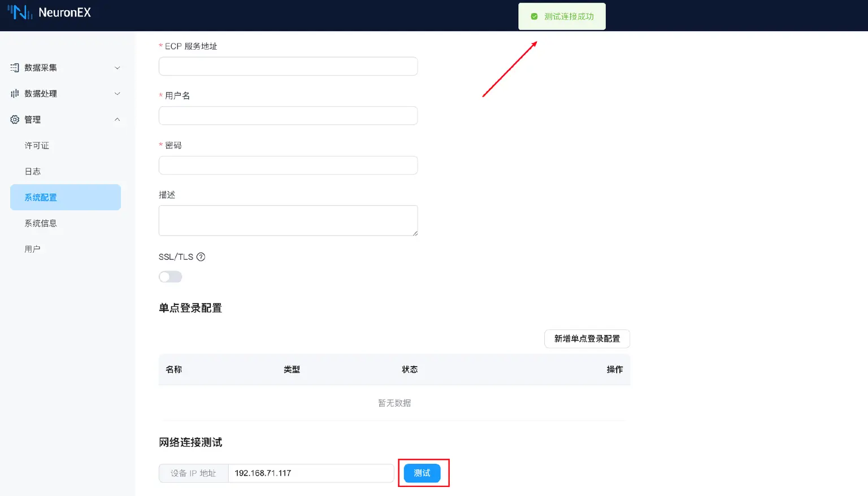The image size is (868, 496).
Task: Click the 管理 gear icon
Action: (14, 119)
